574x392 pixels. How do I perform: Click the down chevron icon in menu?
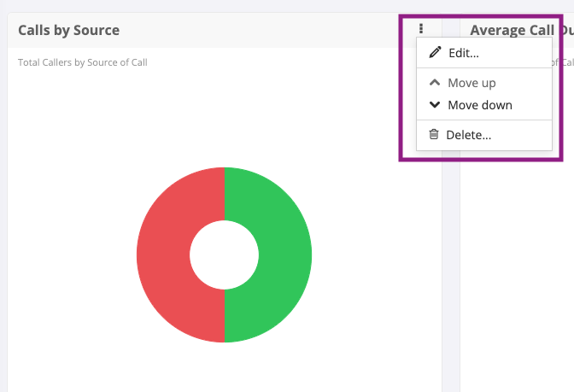pyautogui.click(x=435, y=105)
